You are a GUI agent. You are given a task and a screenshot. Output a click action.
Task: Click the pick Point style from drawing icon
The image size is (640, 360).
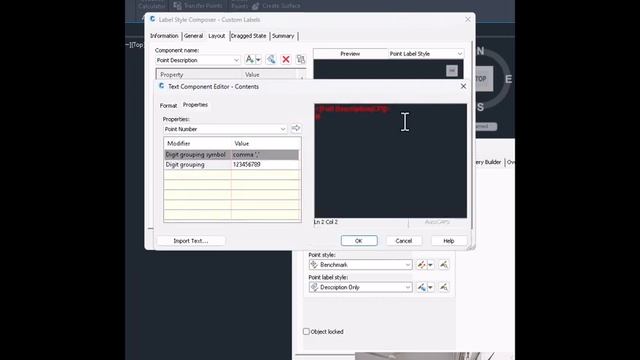click(444, 265)
